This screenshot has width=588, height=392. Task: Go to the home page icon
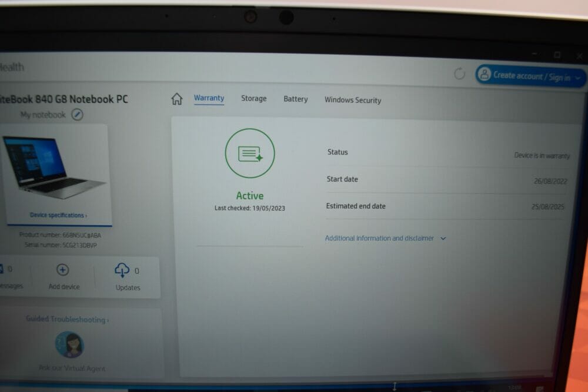coord(176,99)
